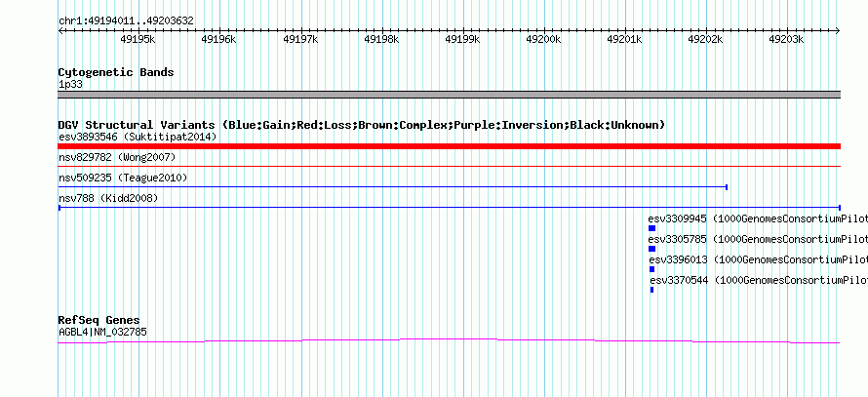Click the 49198k ruler tick label

[x=381, y=39]
